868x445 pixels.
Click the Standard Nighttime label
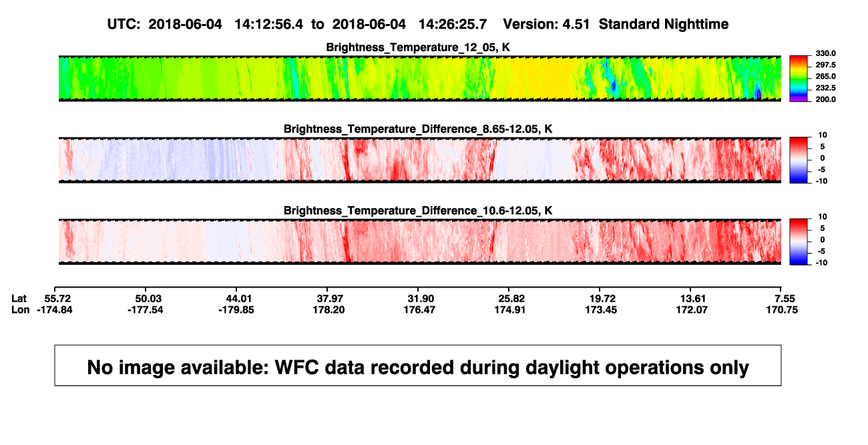point(664,24)
